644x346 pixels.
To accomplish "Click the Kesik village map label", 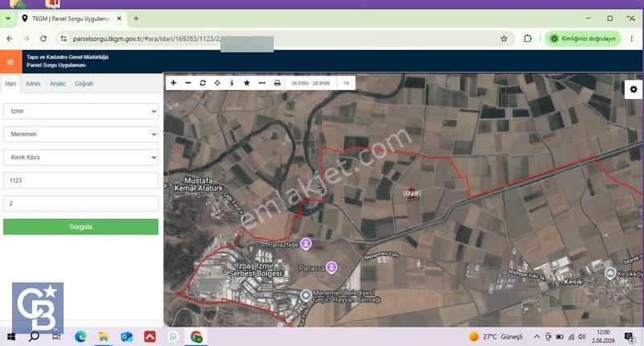I will pyautogui.click(x=572, y=282).
